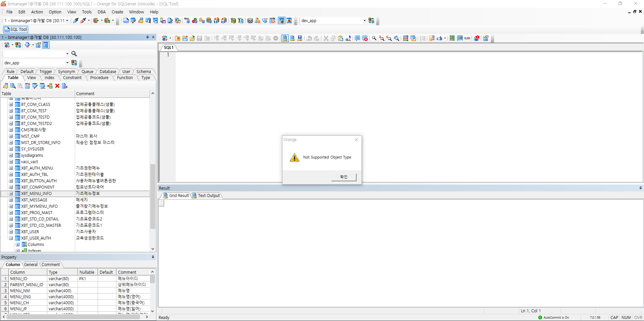
Task: Switch to the Text Output tab
Action: 208,196
